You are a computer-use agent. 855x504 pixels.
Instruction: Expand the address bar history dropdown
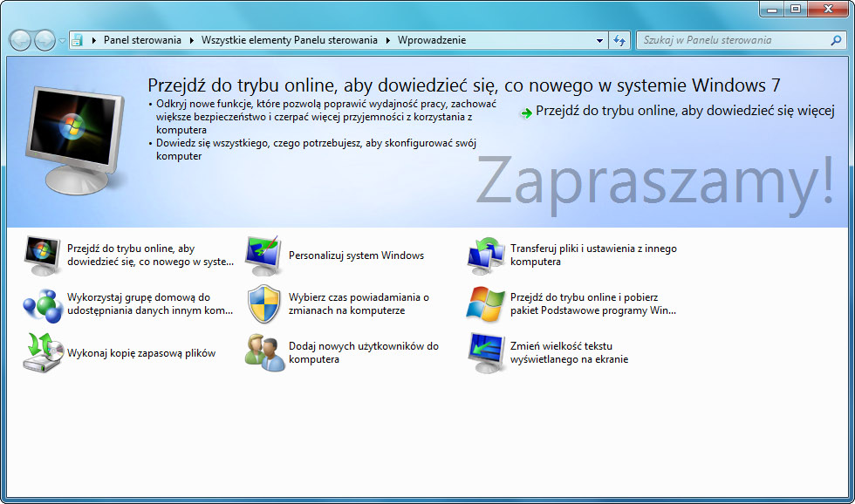click(600, 40)
